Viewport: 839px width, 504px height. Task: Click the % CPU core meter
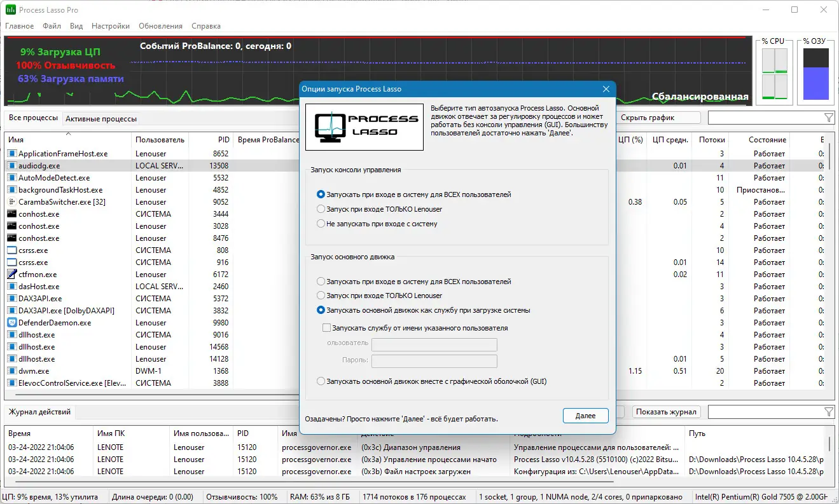774,74
